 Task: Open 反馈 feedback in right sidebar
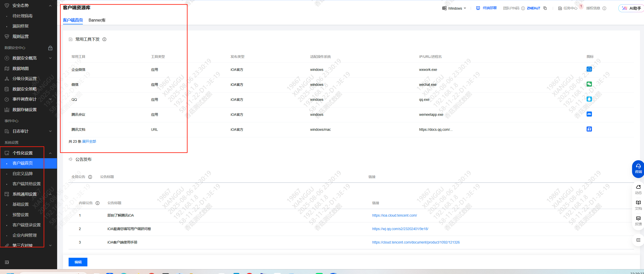pyautogui.click(x=638, y=221)
